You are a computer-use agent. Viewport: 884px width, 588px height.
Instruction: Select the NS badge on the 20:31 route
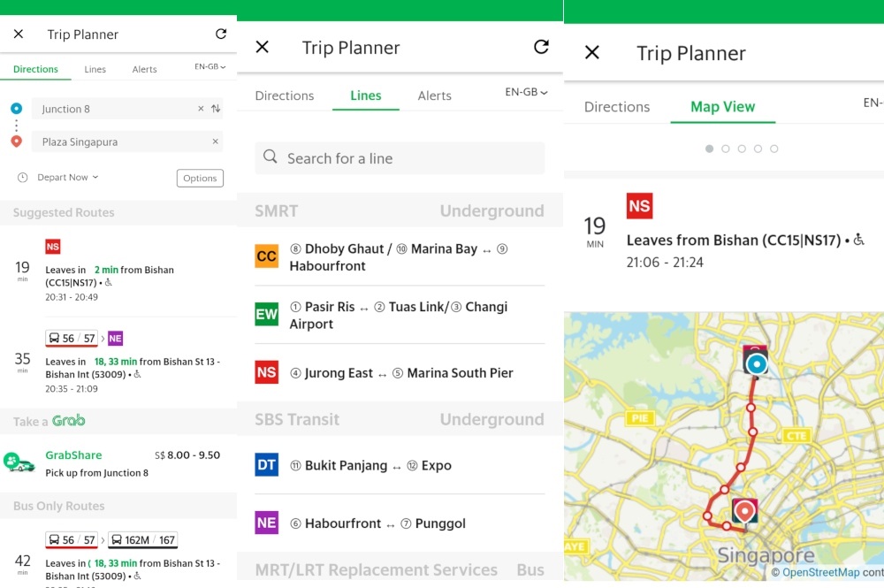(x=53, y=247)
